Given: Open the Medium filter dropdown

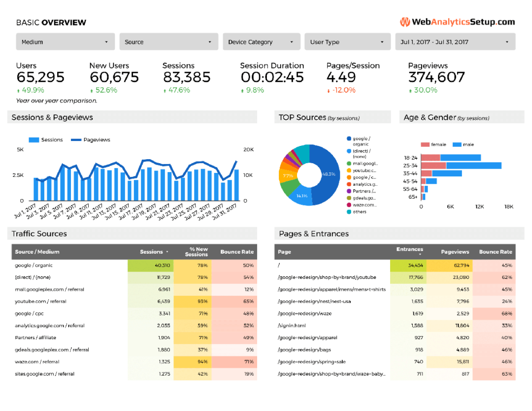Looking at the screenshot, I should coord(65,41).
